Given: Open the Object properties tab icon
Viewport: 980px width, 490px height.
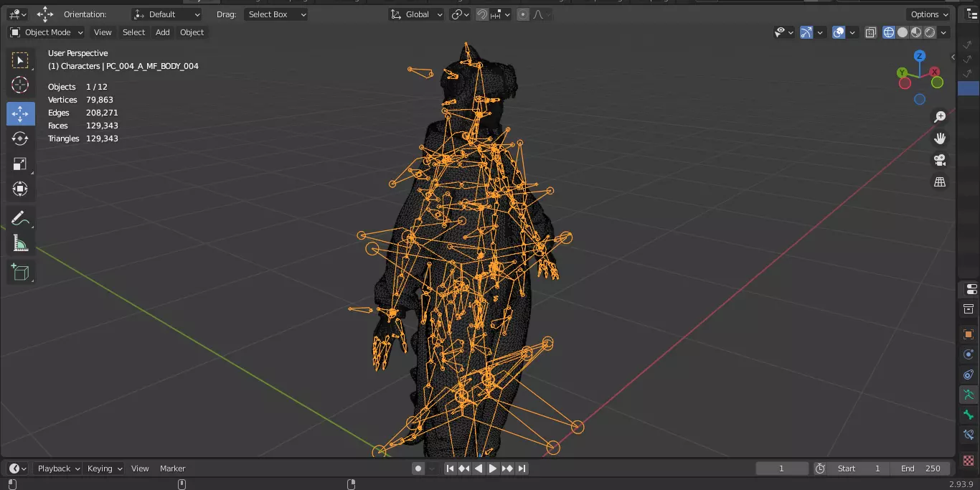Looking at the screenshot, I should (x=969, y=334).
